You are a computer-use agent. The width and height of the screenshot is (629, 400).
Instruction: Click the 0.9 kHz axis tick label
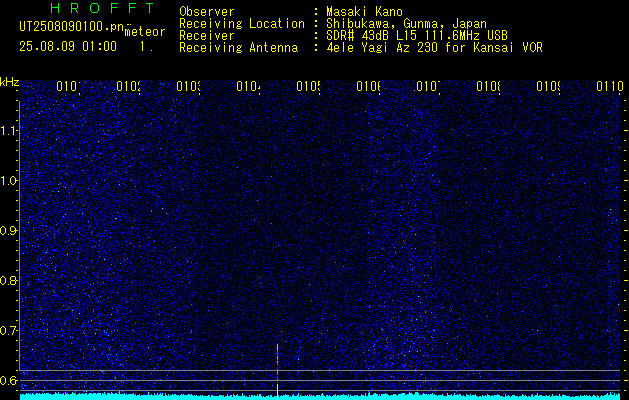tap(9, 230)
